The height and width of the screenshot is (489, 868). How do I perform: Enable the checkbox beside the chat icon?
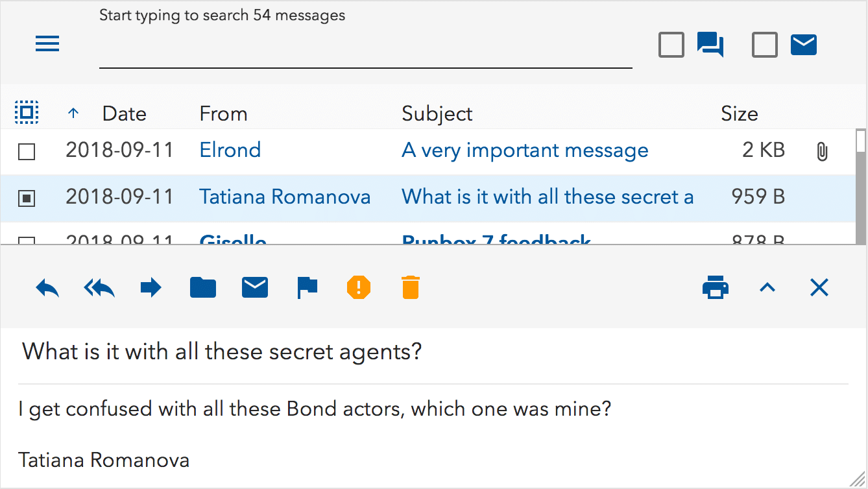[x=671, y=44]
